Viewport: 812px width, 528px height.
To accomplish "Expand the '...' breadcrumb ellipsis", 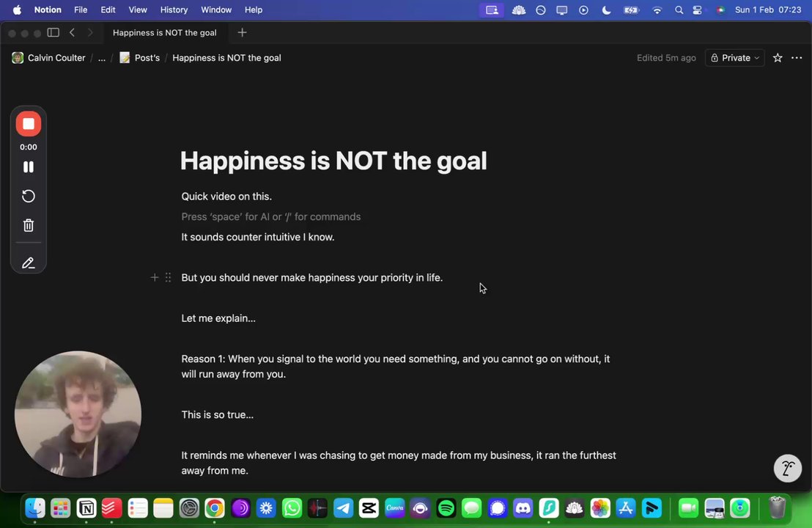I will click(101, 58).
